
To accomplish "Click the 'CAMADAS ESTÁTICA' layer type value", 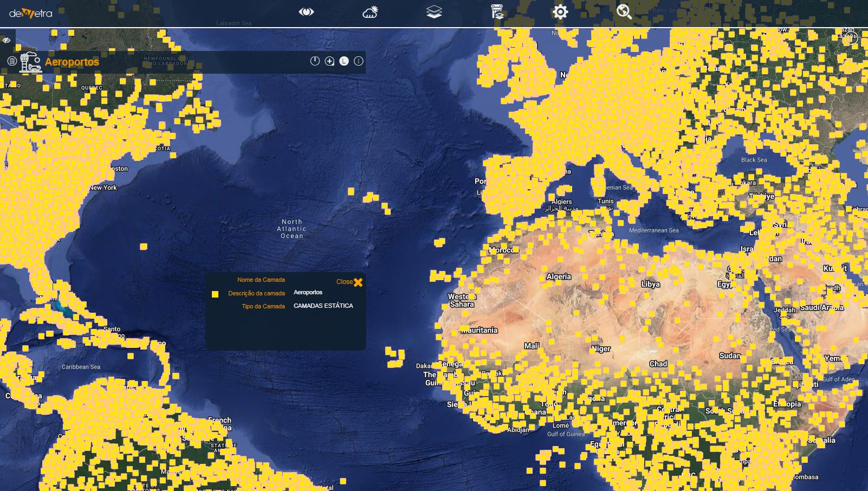I will coord(323,306).
